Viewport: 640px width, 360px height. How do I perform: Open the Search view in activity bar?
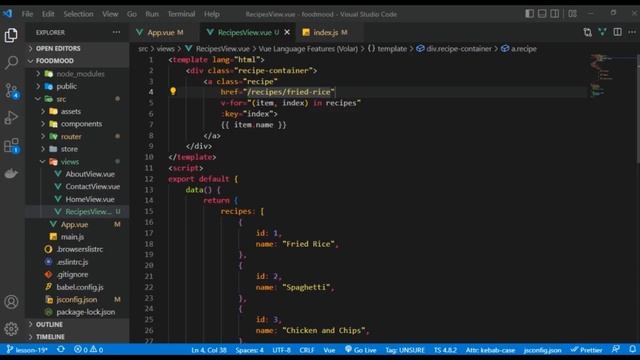coord(11,62)
